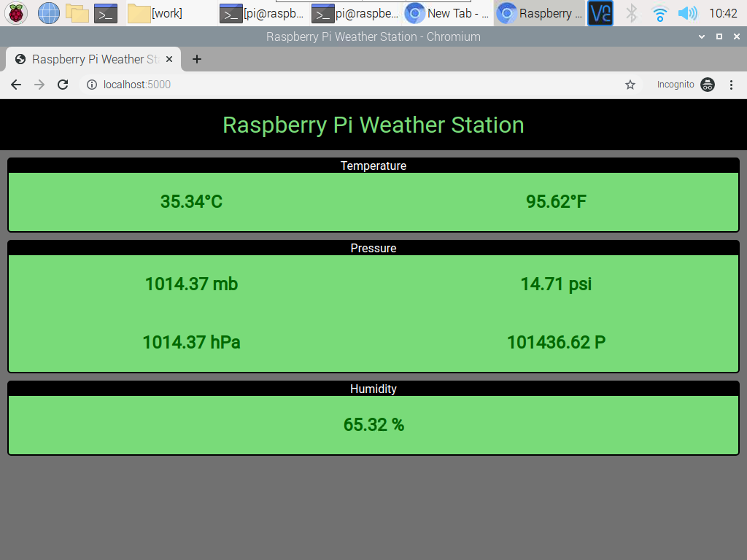The width and height of the screenshot is (747, 560).
Task: Open the Chromium three-dot menu
Action: point(731,85)
